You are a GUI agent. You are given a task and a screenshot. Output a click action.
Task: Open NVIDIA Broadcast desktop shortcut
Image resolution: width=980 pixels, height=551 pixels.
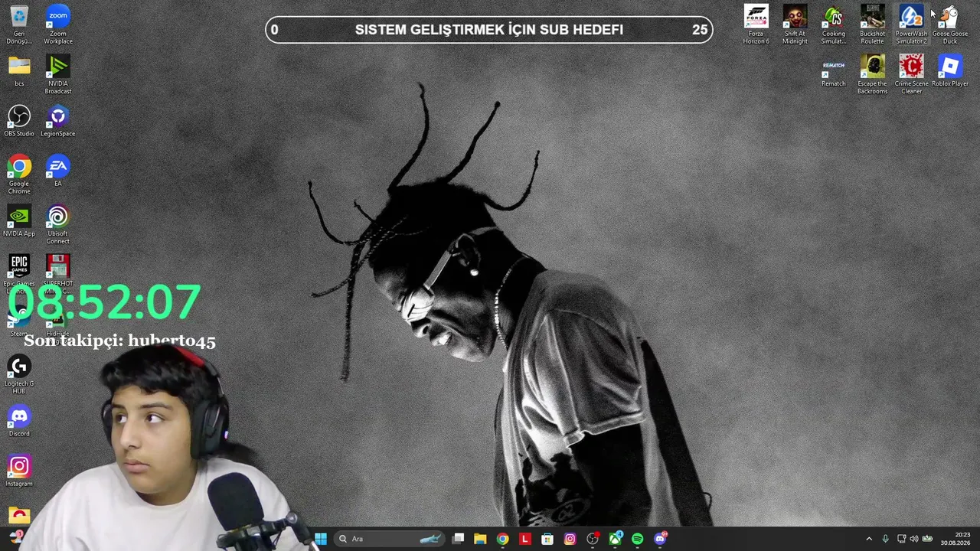57,74
